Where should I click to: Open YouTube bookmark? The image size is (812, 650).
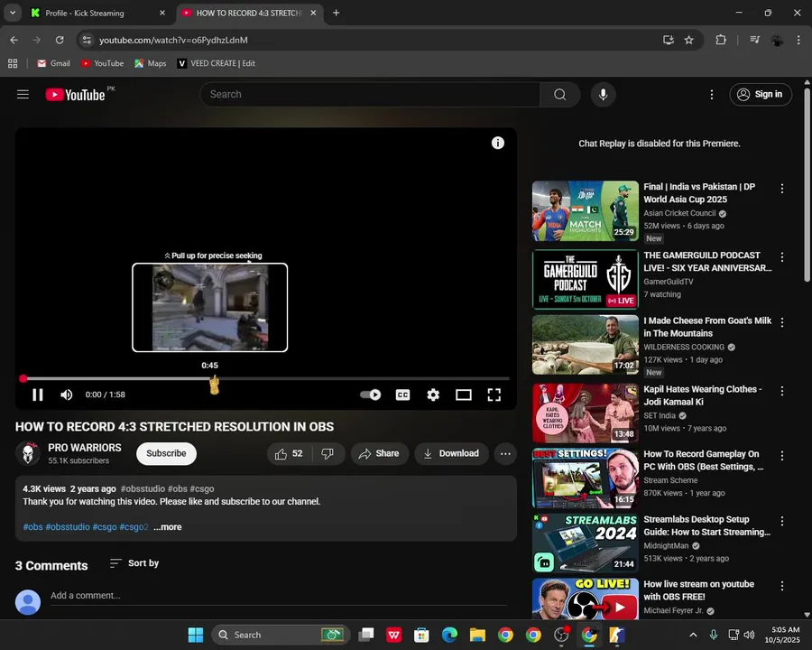(102, 63)
